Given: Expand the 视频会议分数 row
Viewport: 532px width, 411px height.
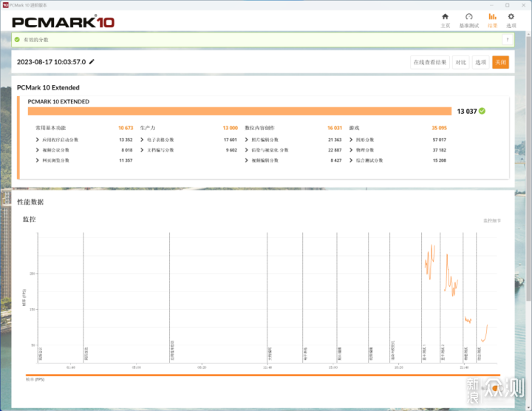Looking at the screenshot, I should (x=52, y=150).
